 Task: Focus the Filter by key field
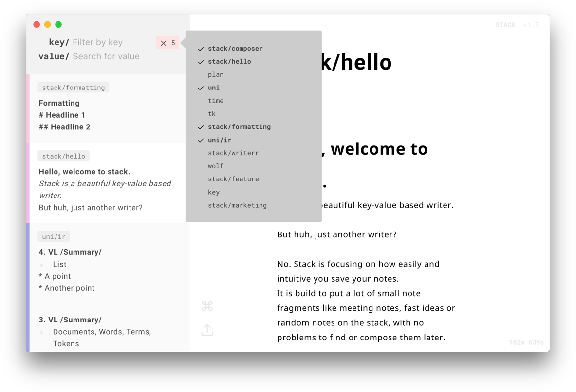112,42
